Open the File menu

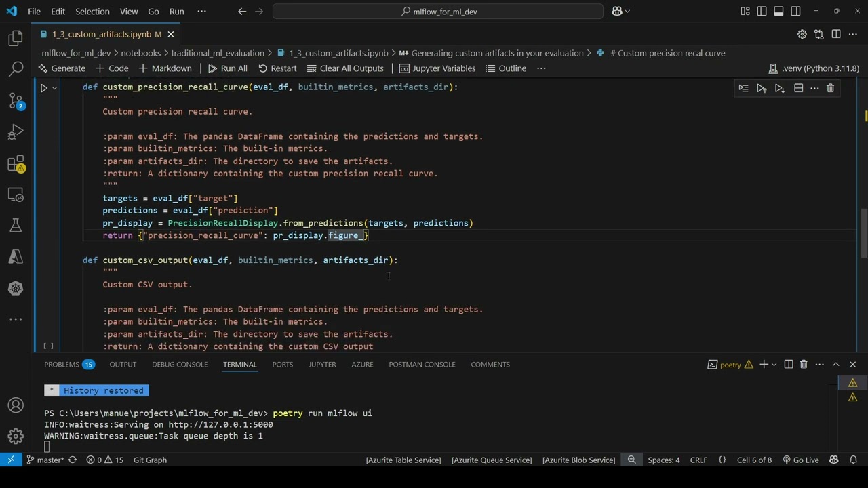tap(34, 11)
